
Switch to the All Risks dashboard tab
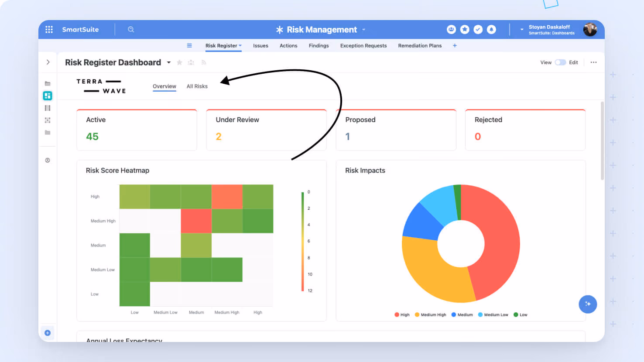197,86
